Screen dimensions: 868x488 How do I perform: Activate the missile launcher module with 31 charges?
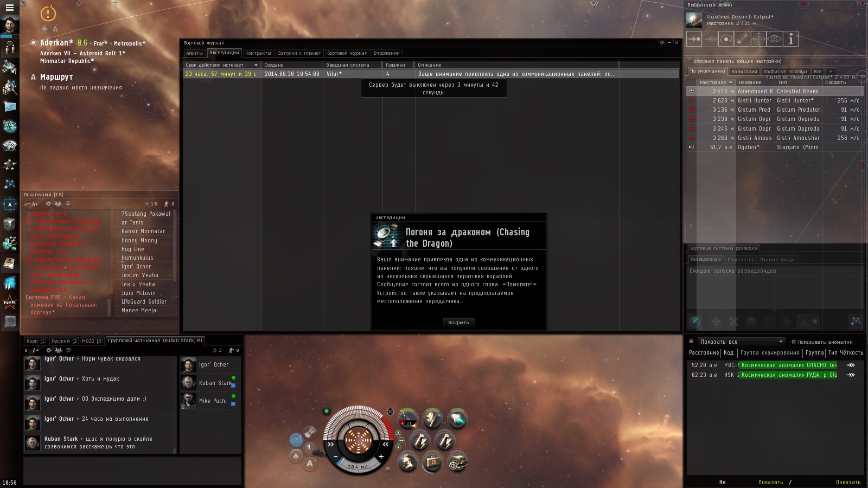[408, 419]
